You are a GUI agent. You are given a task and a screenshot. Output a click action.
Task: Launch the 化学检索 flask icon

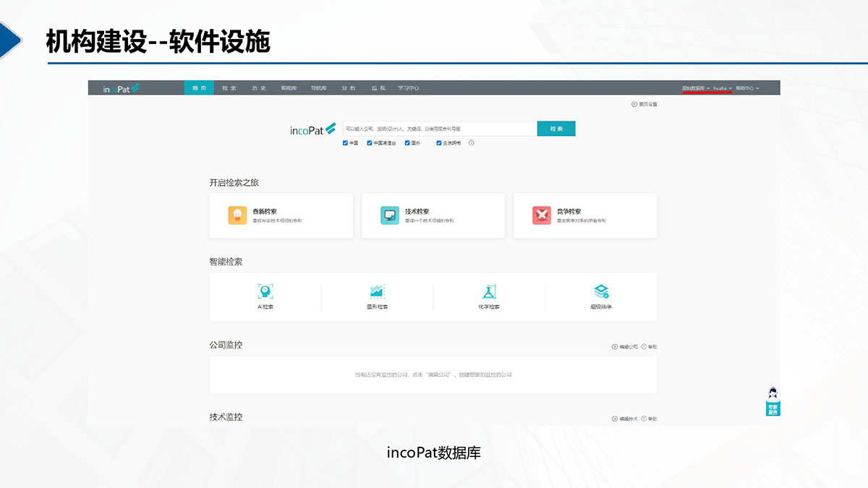489,291
